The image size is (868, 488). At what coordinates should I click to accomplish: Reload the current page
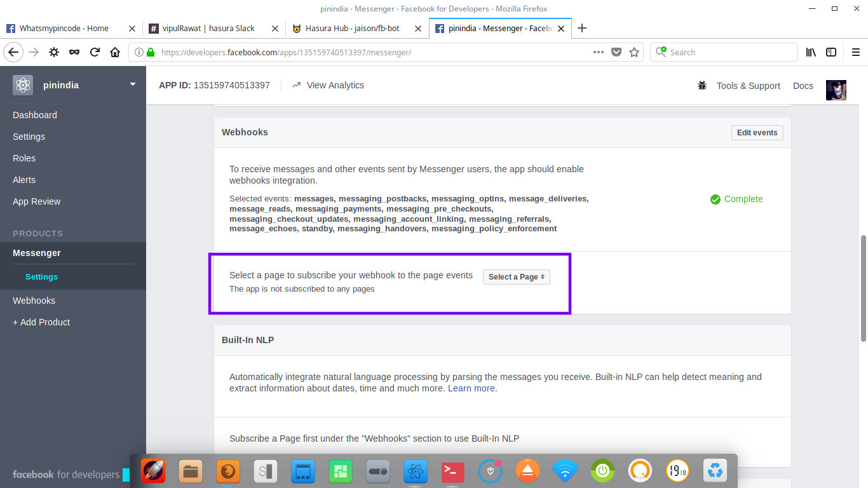point(95,52)
